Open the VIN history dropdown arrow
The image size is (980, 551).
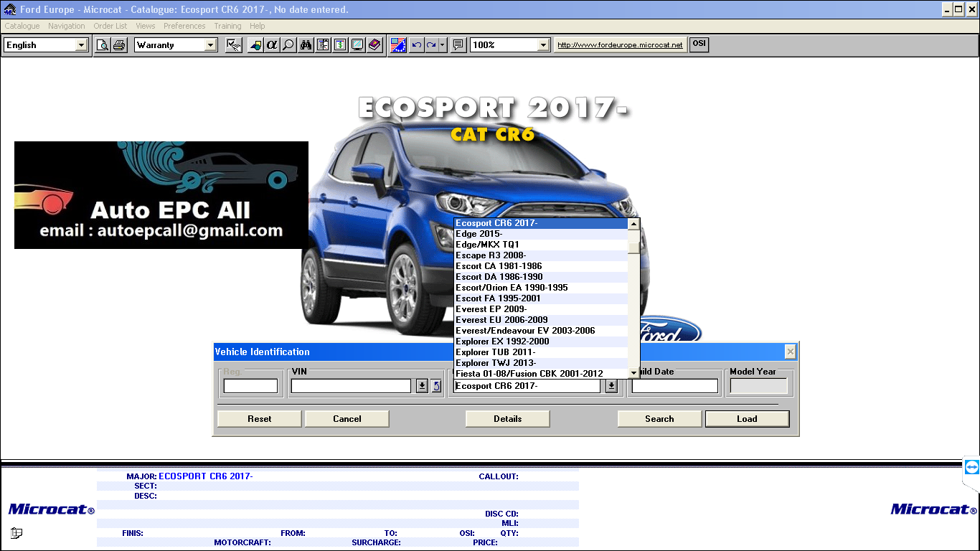(422, 386)
